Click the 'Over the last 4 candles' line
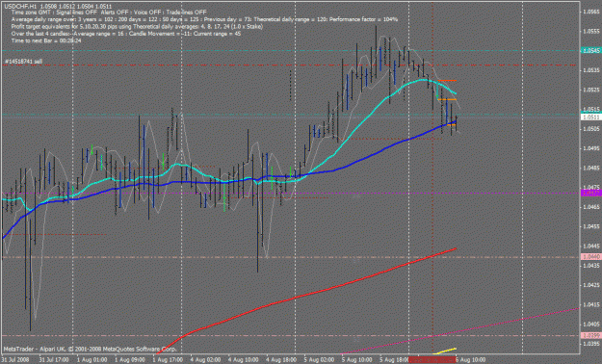602x364 pixels. pyautogui.click(x=126, y=34)
